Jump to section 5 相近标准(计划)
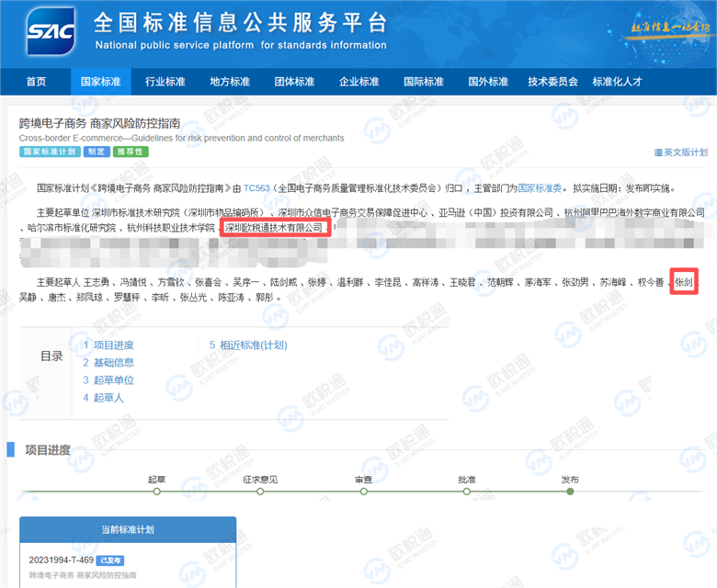Screen dimensions: 717x588 point(248,345)
